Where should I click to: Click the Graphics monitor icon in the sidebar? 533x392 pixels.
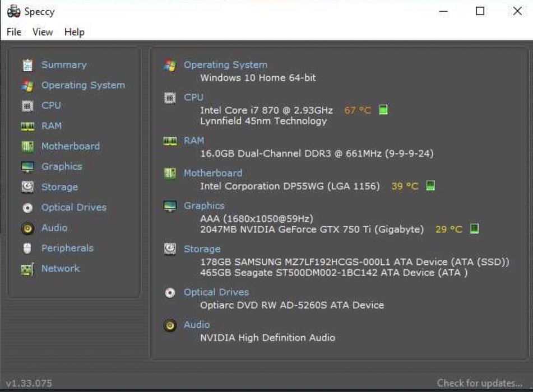coord(27,167)
